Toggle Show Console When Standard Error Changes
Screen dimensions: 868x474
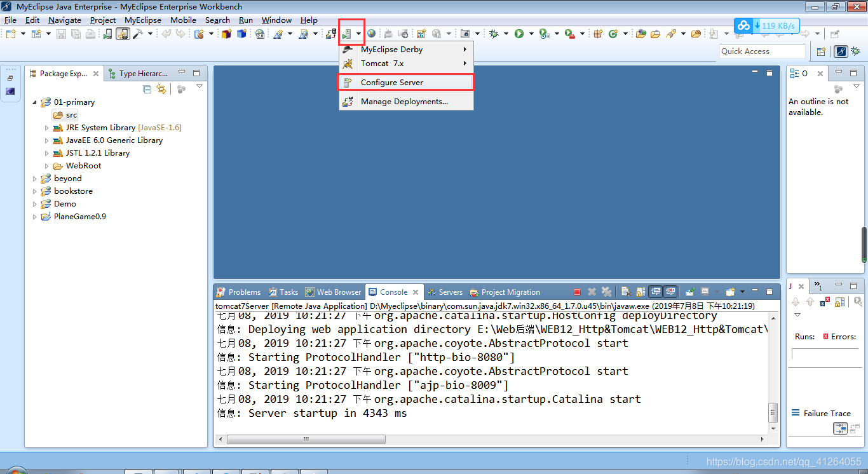point(670,292)
